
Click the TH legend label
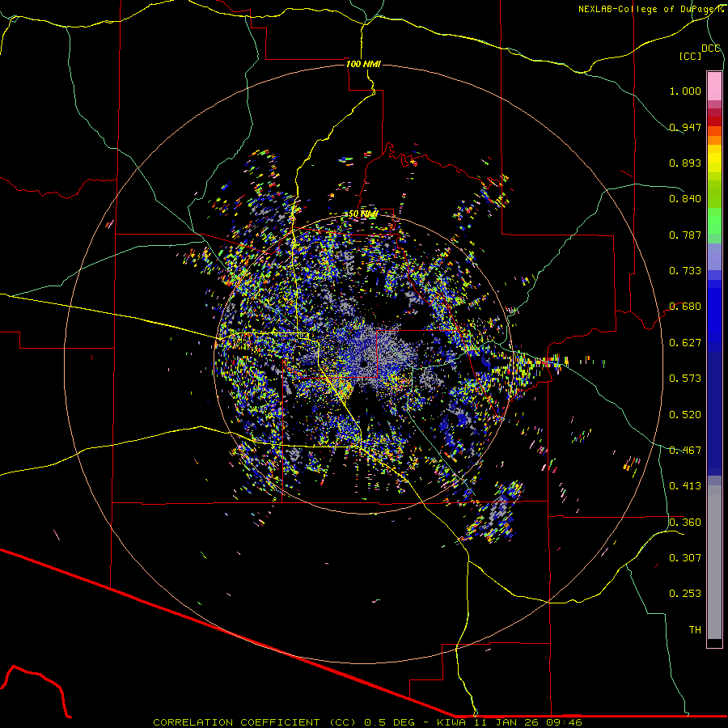[695, 630]
